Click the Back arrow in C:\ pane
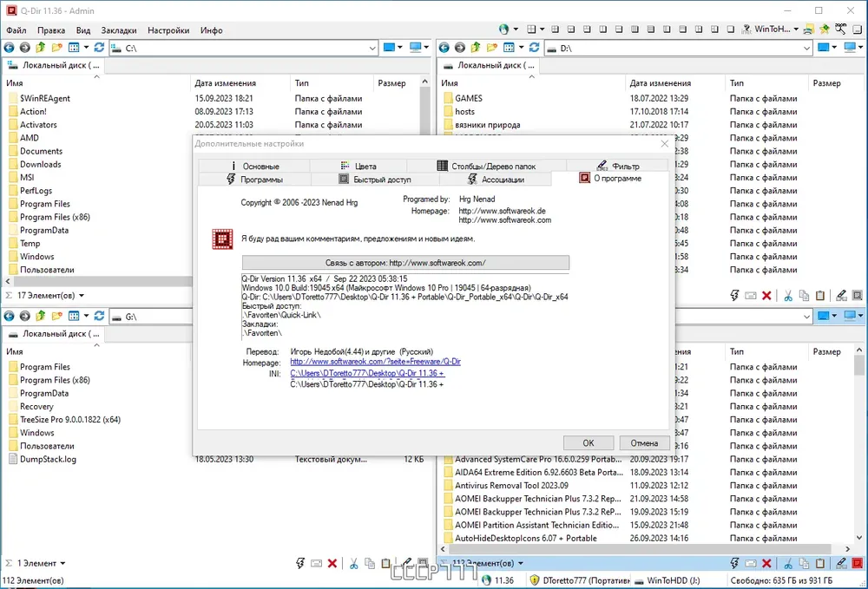Viewport: 868px width, 589px height. 9,48
